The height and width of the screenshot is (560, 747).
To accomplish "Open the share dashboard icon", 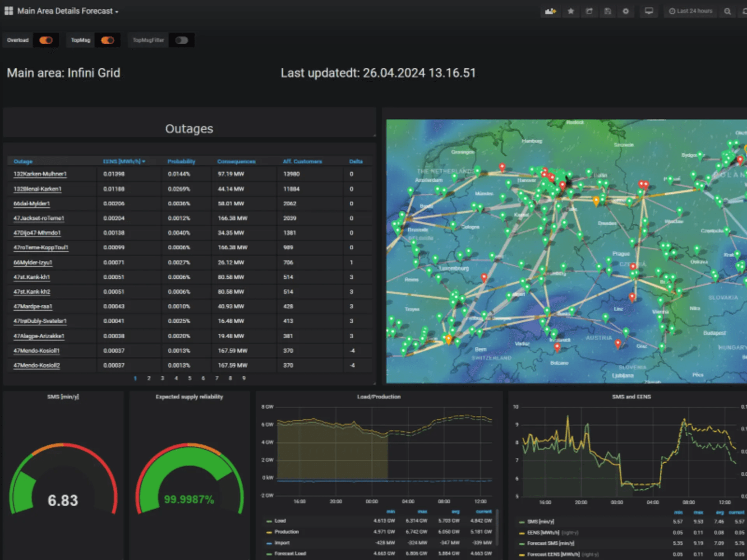I will click(x=590, y=11).
